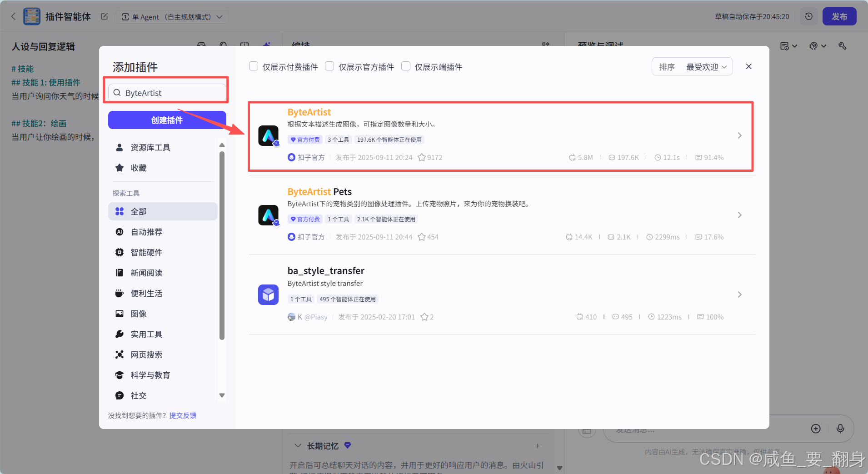
Task: Open the document icon dropdown in preview panel
Action: pos(788,46)
